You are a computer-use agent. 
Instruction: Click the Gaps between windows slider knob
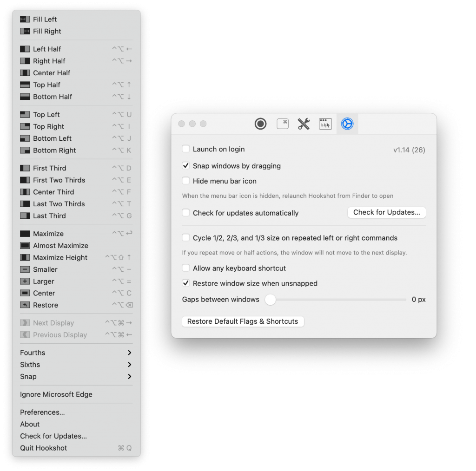(x=270, y=300)
